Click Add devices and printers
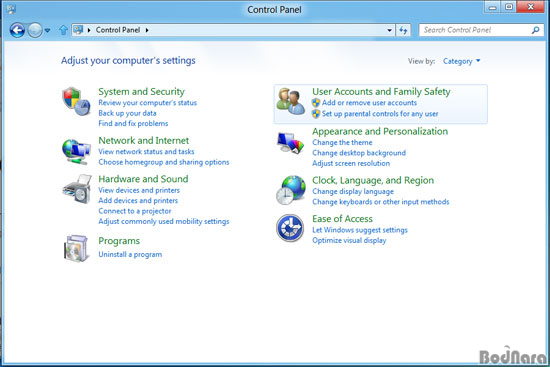Viewport: 550px width, 367px height. click(x=138, y=201)
